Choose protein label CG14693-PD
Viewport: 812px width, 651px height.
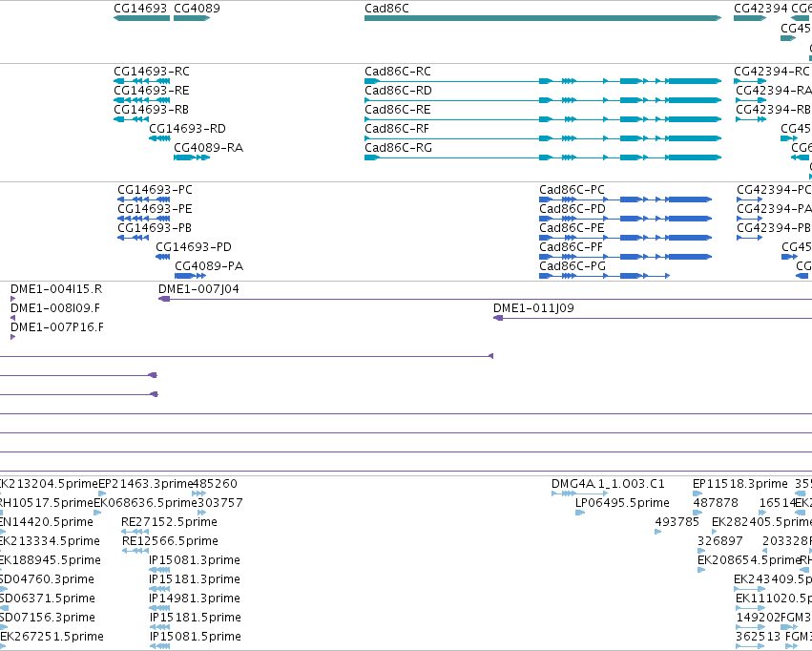coord(194,247)
